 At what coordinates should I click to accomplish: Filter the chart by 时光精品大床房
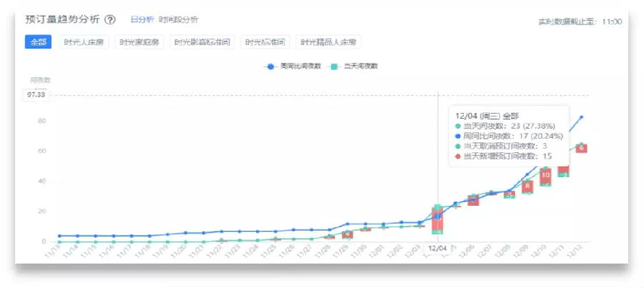[x=328, y=42]
